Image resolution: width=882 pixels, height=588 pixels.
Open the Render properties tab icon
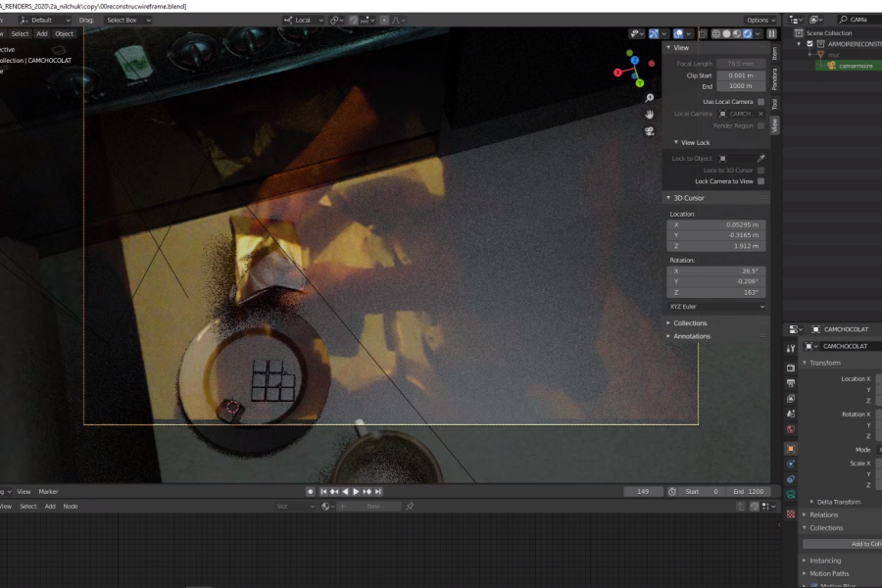tap(791, 367)
